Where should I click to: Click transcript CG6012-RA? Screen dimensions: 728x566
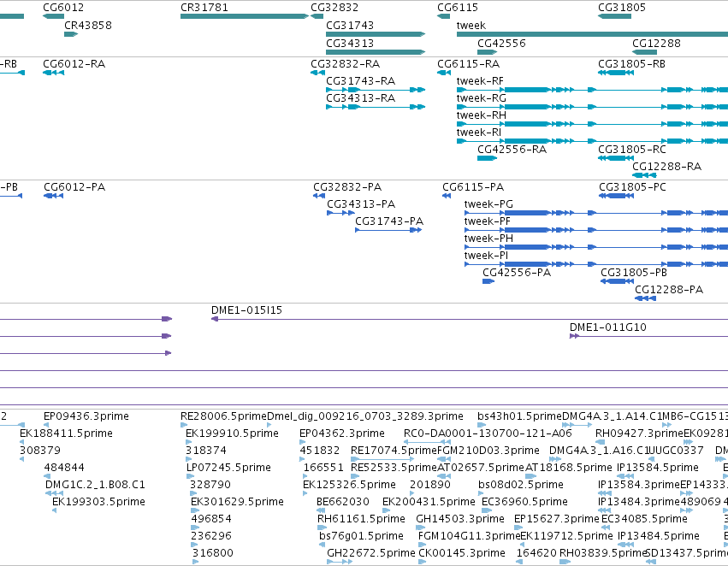point(74,64)
